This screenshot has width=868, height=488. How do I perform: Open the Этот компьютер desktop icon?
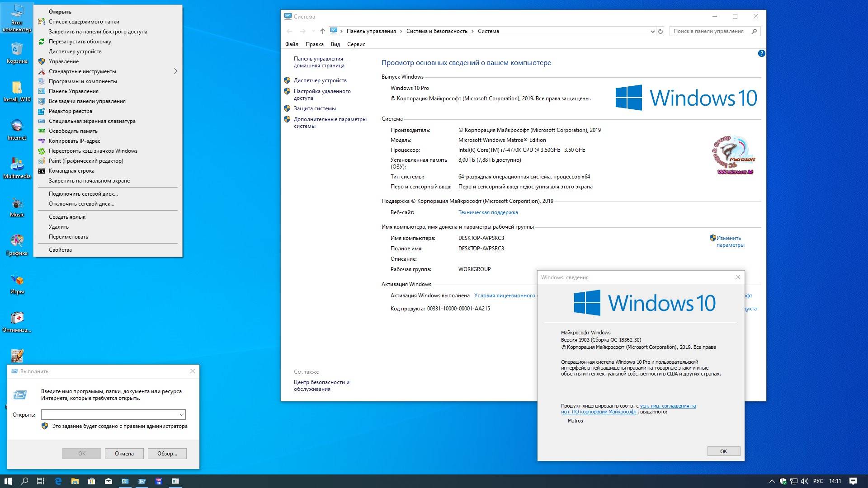(x=17, y=18)
